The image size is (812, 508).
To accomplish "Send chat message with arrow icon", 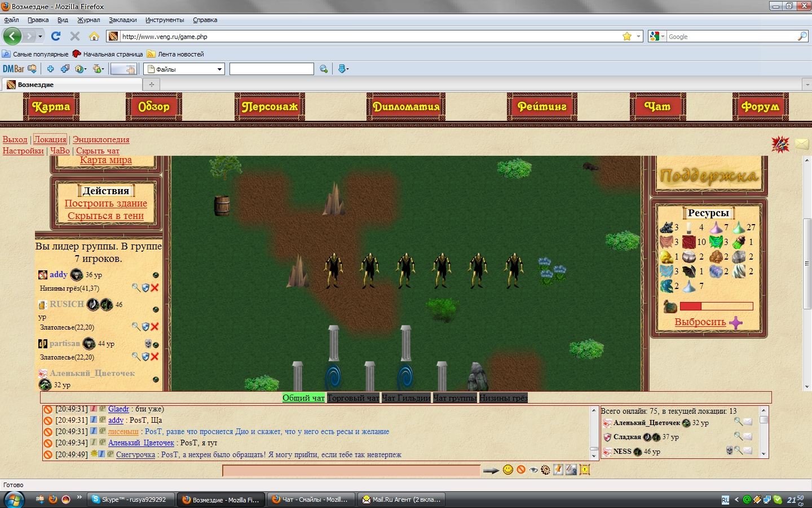I will pyautogui.click(x=491, y=470).
